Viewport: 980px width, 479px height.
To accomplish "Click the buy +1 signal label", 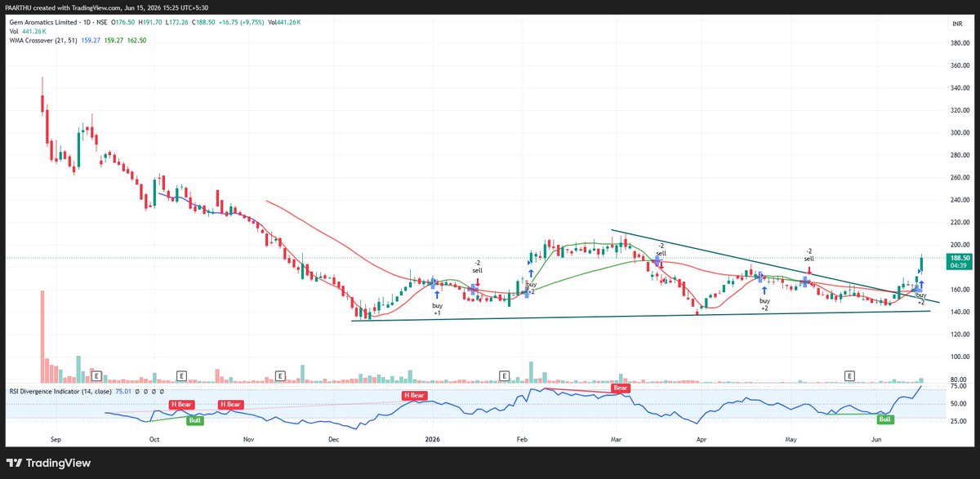I will 437,308.
